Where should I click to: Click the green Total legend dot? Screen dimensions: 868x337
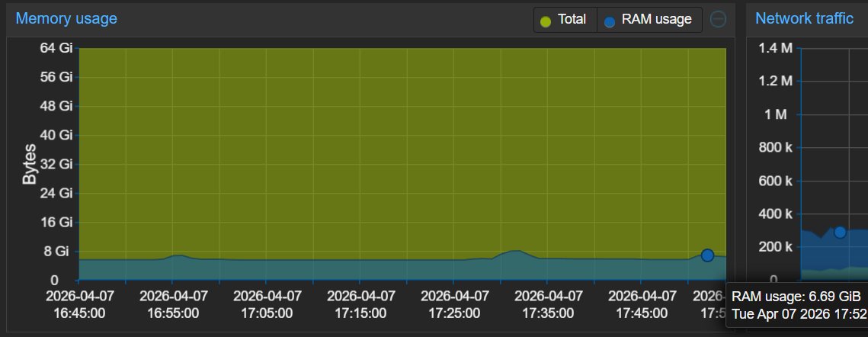click(x=546, y=22)
